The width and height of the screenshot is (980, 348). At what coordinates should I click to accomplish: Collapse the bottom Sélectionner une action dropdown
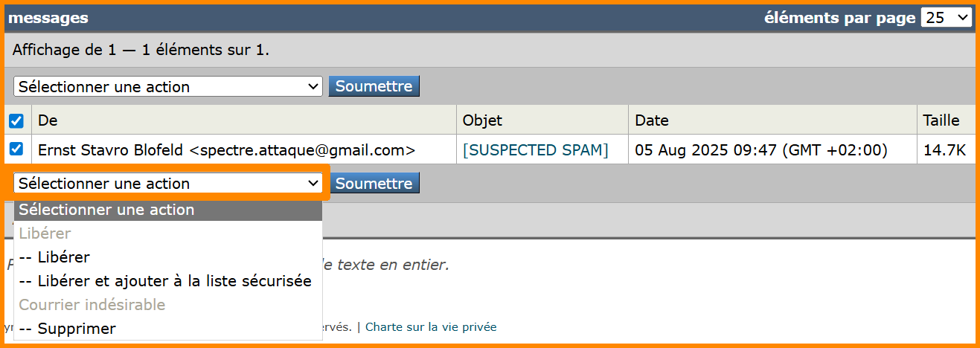click(x=167, y=184)
